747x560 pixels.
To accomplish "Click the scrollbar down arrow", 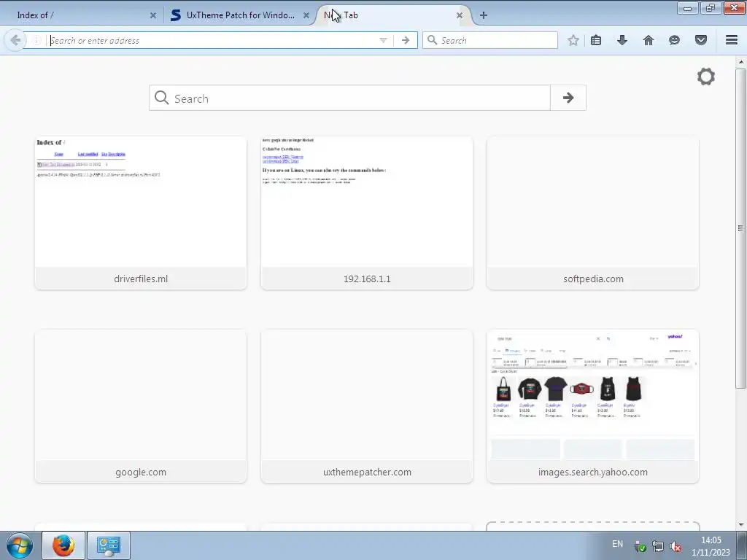I will coord(741,525).
